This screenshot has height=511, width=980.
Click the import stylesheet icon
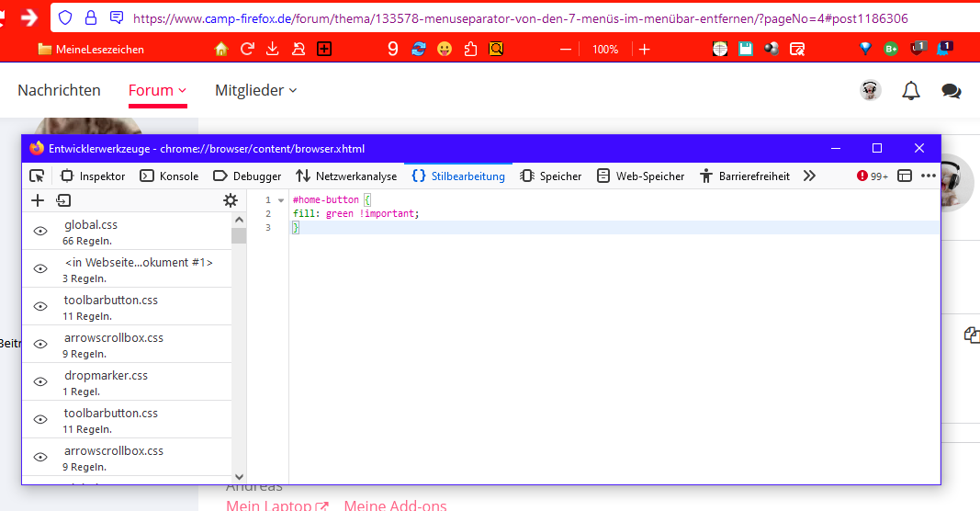(63, 200)
